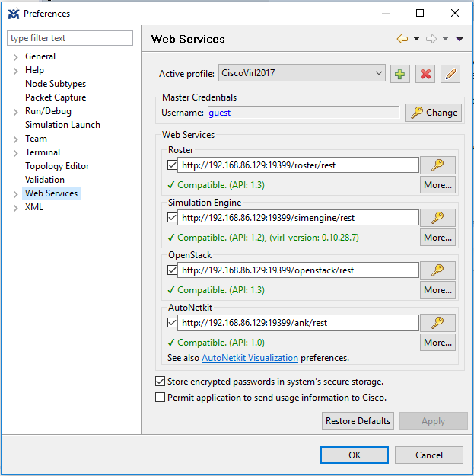Enable sending usage information to Cisco

coord(160,398)
